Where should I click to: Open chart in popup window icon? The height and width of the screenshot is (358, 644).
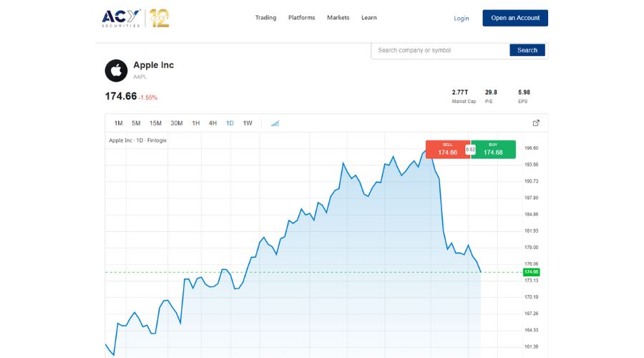[536, 123]
